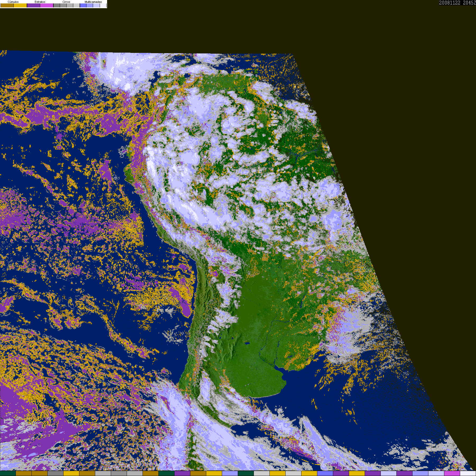The height and width of the screenshot is (476, 476).
Task: Click the dark purple Estratos legend swatch
Action: click(x=34, y=5)
